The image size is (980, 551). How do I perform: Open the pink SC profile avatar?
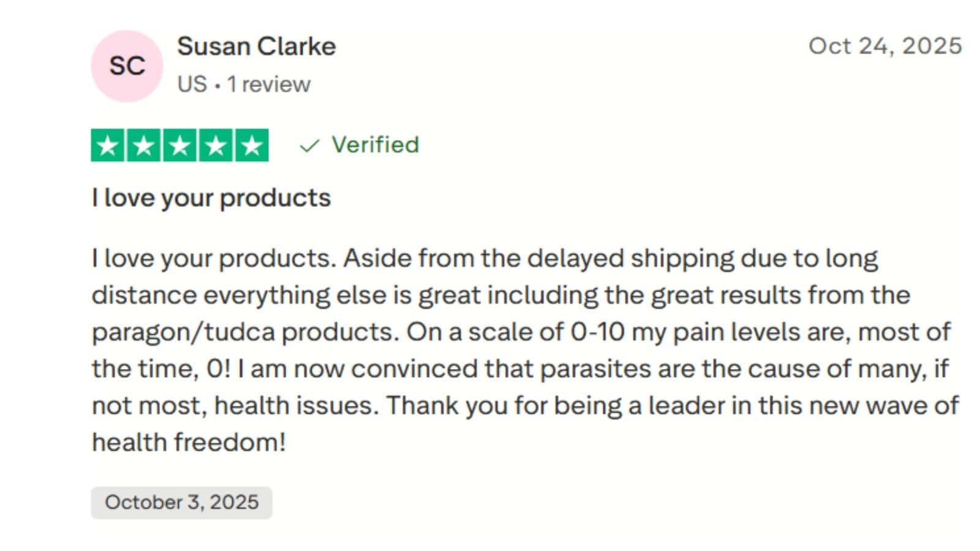pyautogui.click(x=127, y=66)
